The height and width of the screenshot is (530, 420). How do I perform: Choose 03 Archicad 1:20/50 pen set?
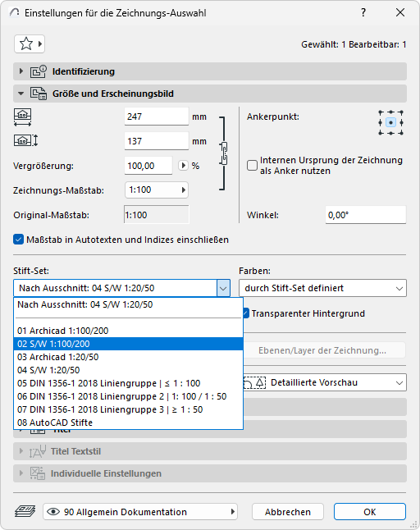click(129, 357)
